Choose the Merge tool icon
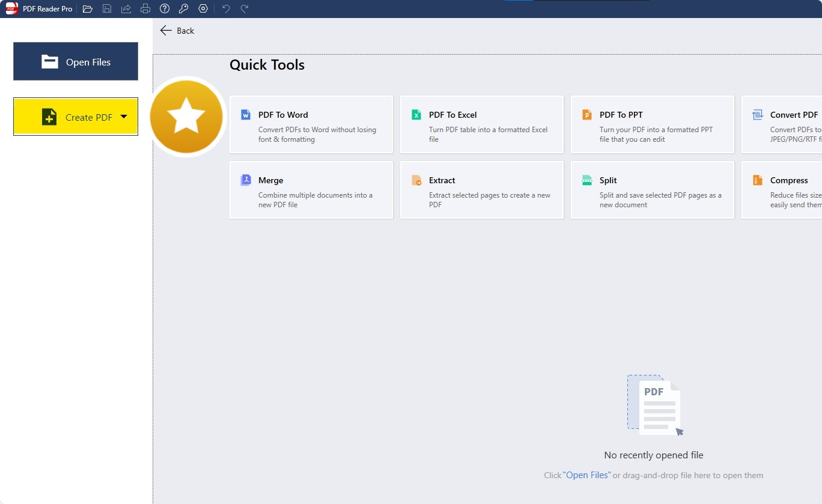Screen dimensions: 822x504 point(246,180)
